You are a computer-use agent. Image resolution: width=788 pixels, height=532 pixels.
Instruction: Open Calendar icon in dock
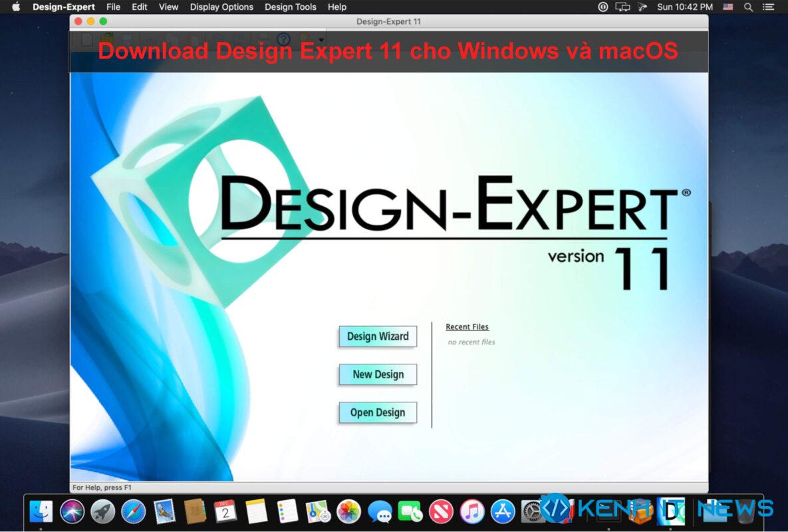coord(225,511)
